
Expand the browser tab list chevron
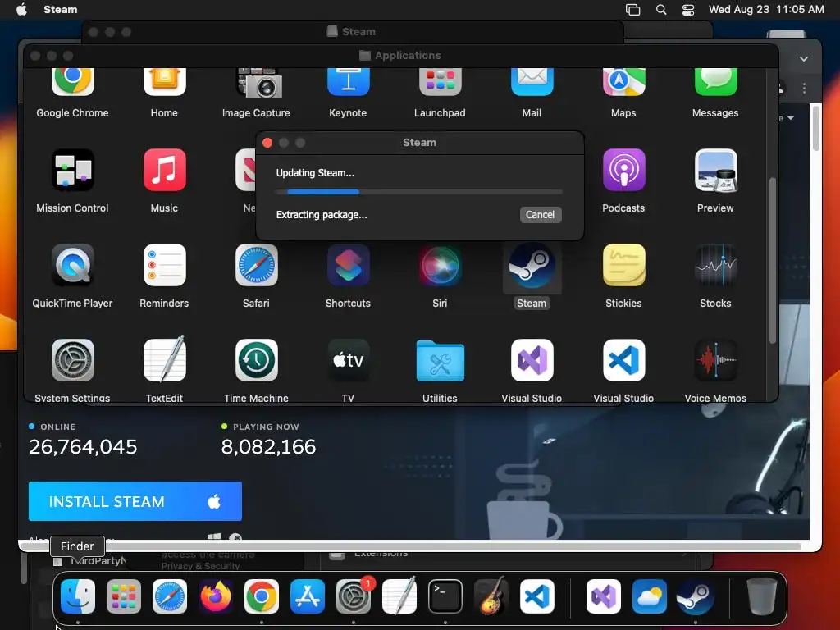click(804, 59)
